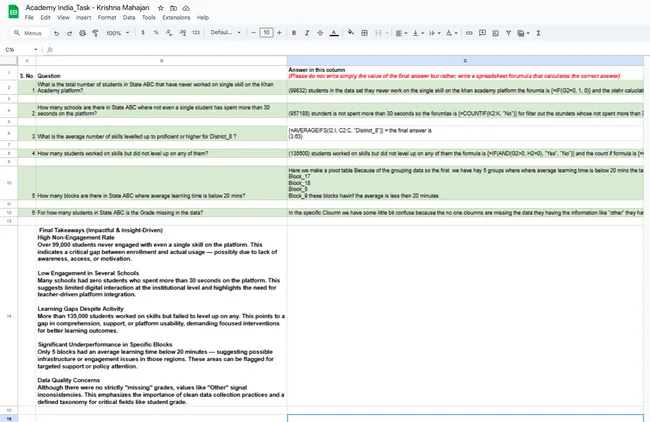Screen dimensions: 650x422
Task: Create a filter
Action: coord(508,33)
